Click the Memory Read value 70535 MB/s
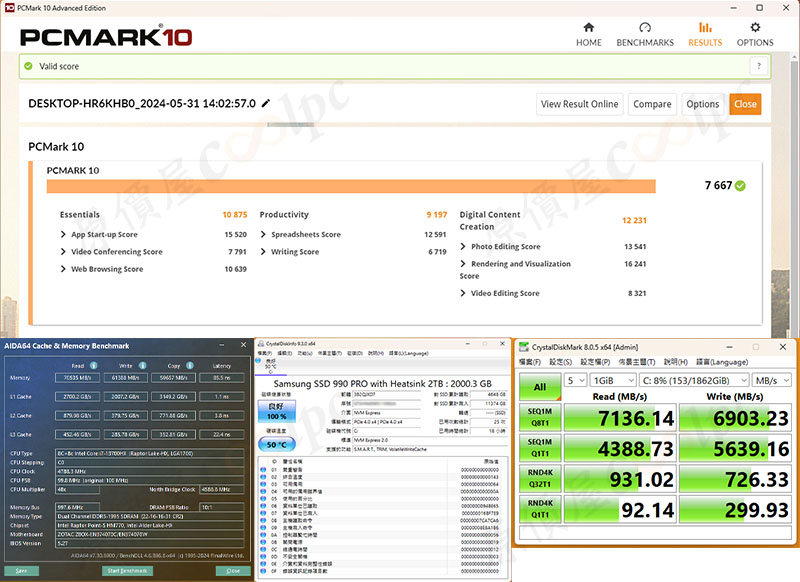 click(x=78, y=378)
